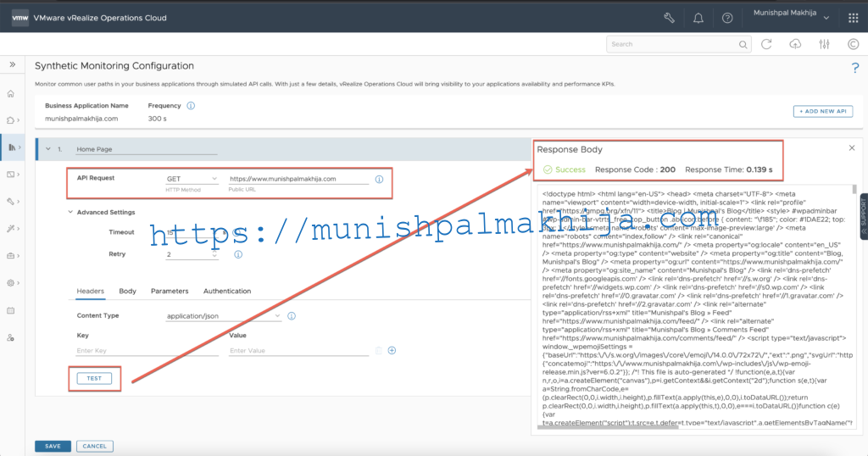Open the Munishpal Makhija user menu
This screenshot has width=868, height=456.
tap(791, 14)
